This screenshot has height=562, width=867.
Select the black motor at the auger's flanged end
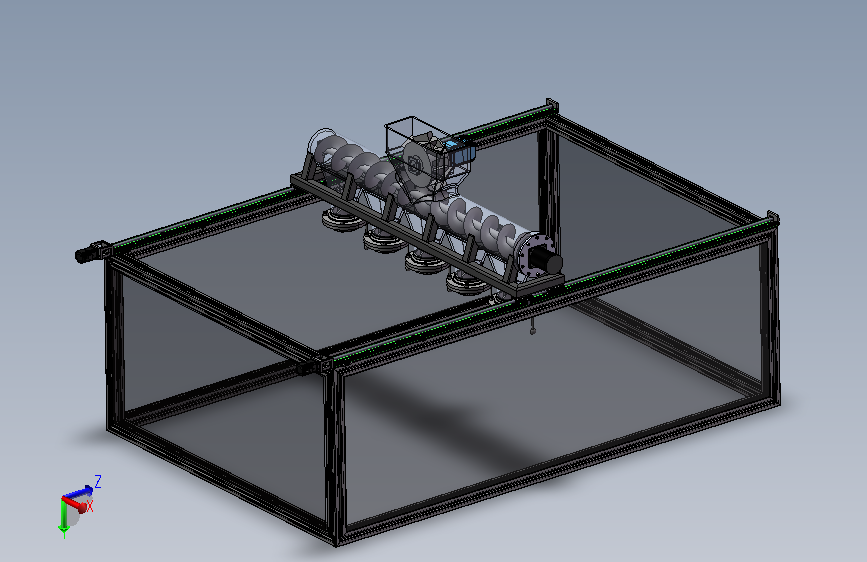pos(545,261)
